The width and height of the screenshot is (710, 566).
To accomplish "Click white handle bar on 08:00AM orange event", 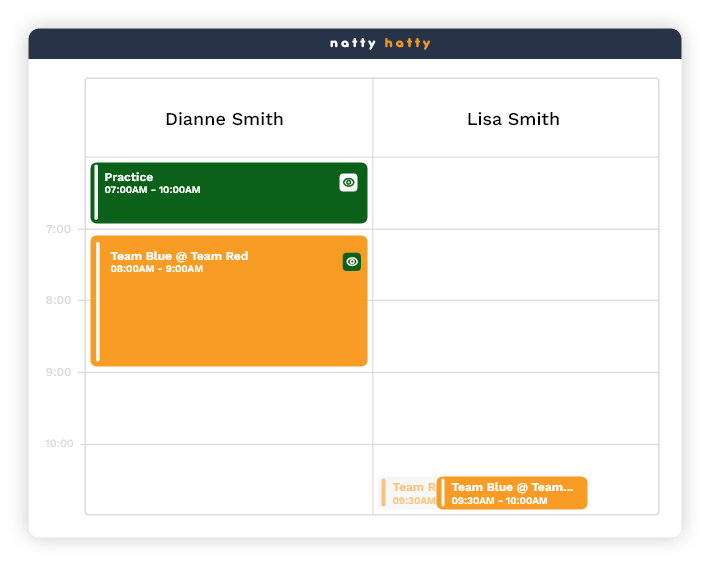I will [x=98, y=301].
